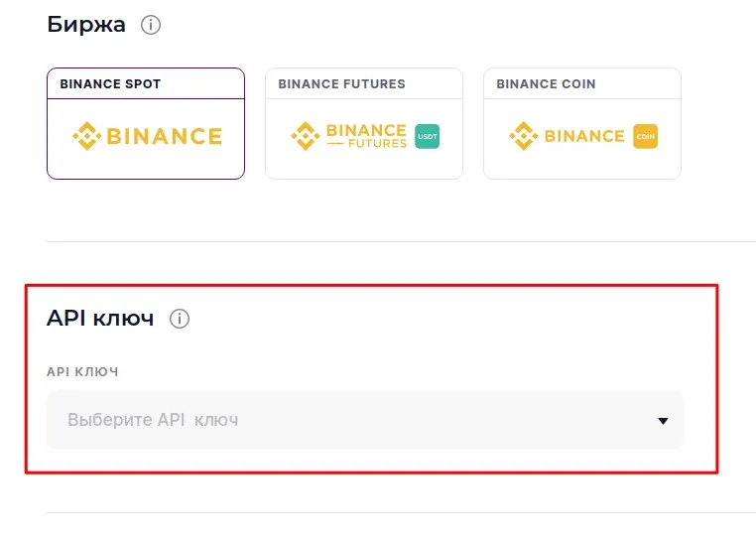Click the API ключ section heading
The height and width of the screenshot is (540, 756).
click(x=100, y=319)
